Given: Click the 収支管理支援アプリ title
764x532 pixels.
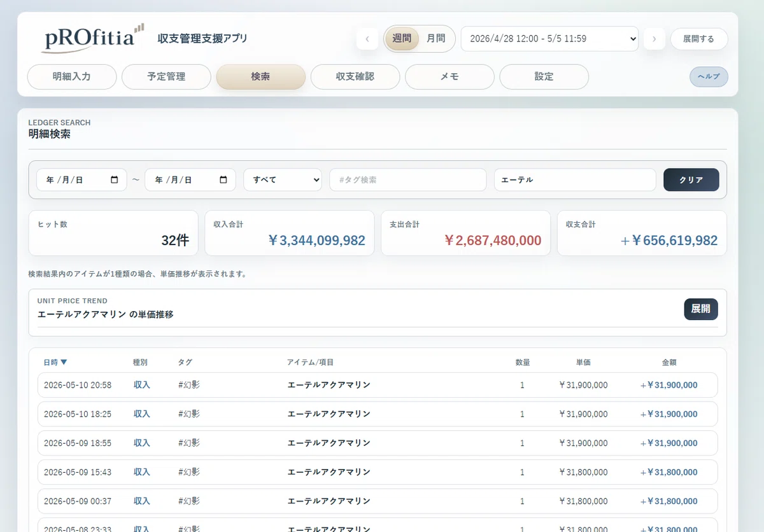Looking at the screenshot, I should 202,39.
